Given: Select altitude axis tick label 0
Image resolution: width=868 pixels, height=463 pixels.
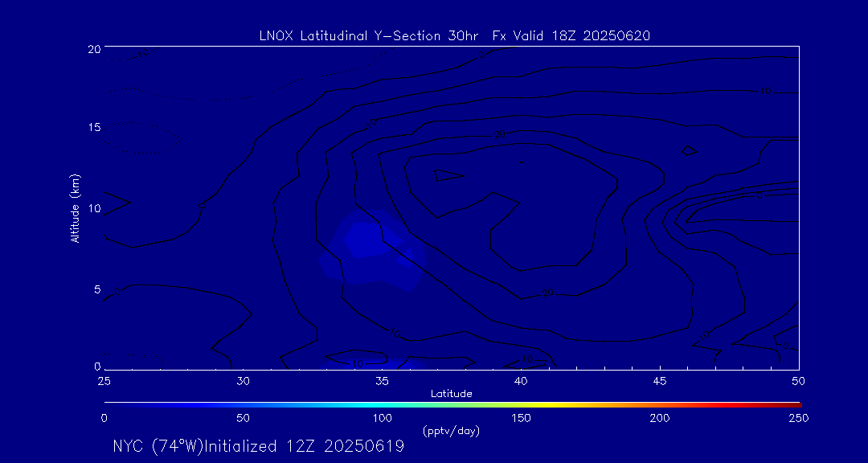Looking at the screenshot, I should tap(97, 367).
